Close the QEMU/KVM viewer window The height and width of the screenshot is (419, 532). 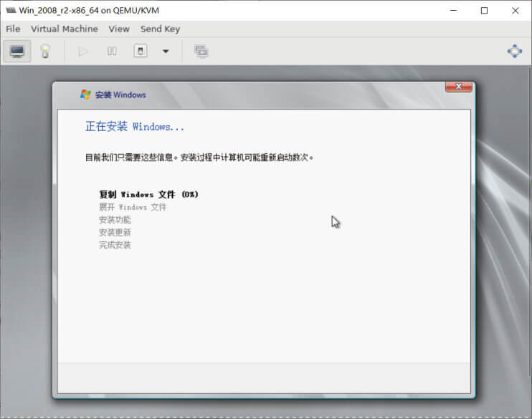coord(515,11)
